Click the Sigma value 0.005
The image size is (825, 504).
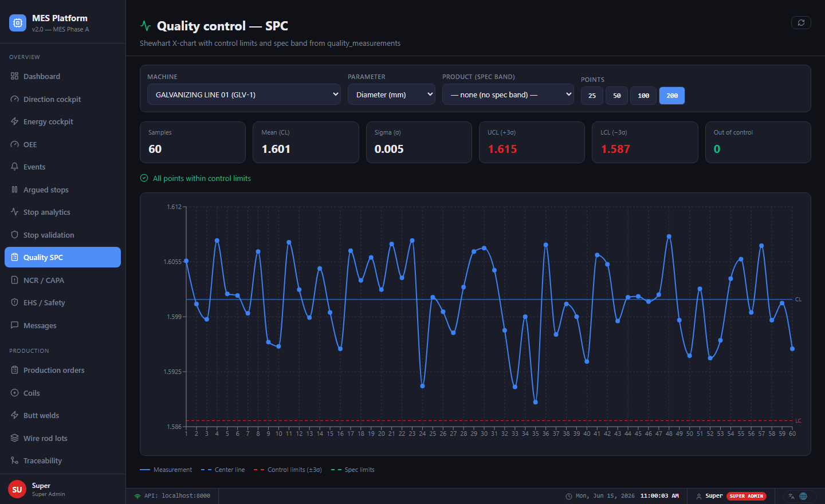pyautogui.click(x=389, y=149)
